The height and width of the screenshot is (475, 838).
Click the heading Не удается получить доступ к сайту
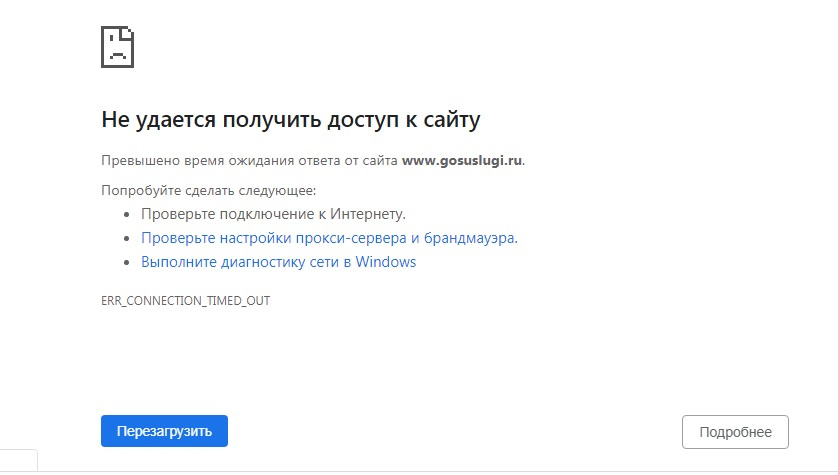291,119
